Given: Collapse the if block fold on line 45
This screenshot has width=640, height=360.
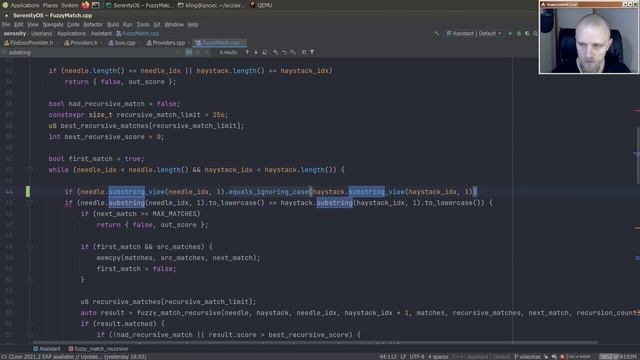Looking at the screenshot, I should coord(30,203).
